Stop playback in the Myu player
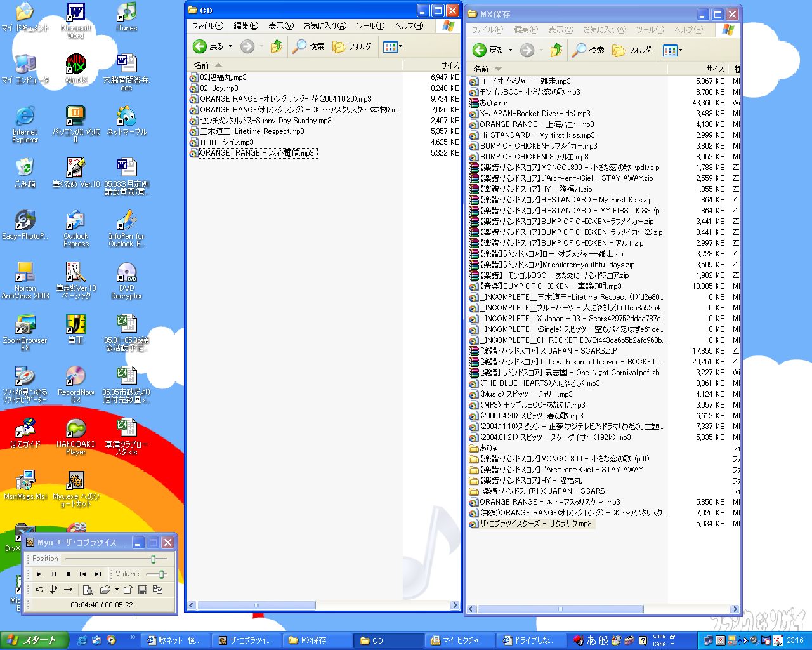Screen dimensions: 812x650 (x=69, y=574)
